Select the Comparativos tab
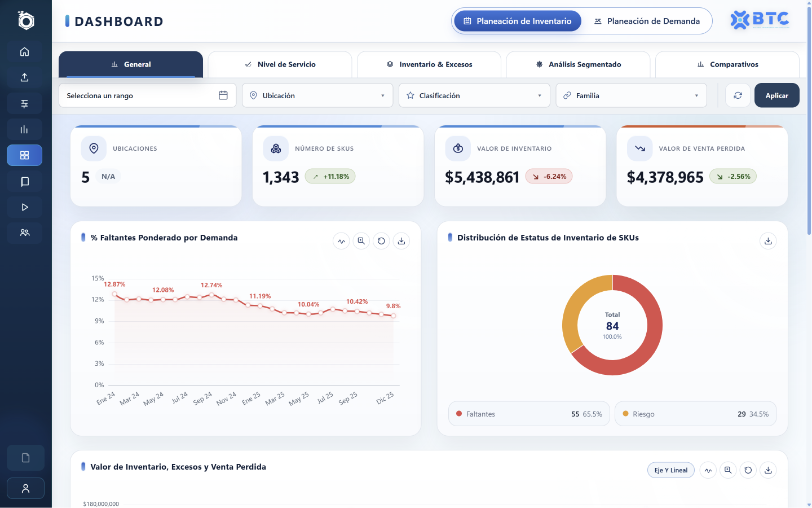 727,64
